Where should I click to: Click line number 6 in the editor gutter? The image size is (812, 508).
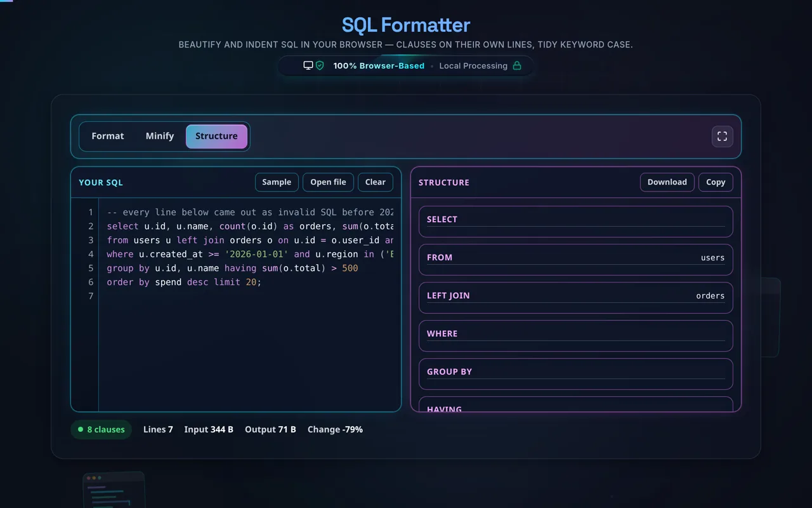click(91, 282)
